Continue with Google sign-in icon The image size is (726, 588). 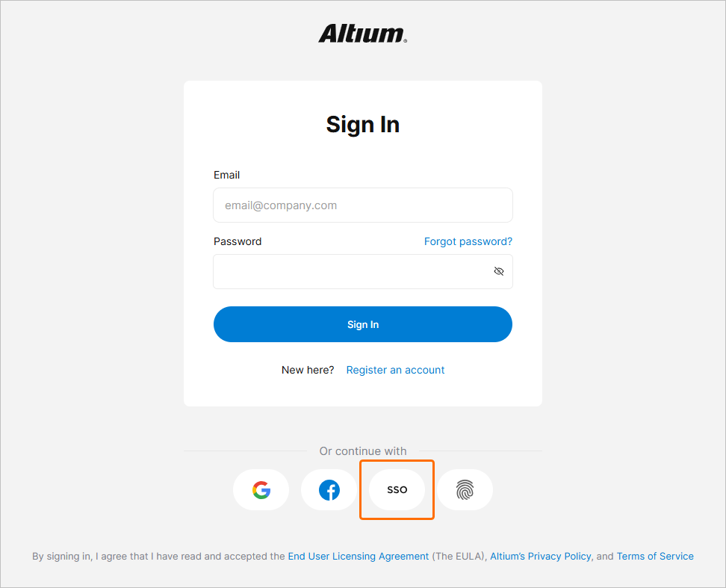click(x=261, y=490)
